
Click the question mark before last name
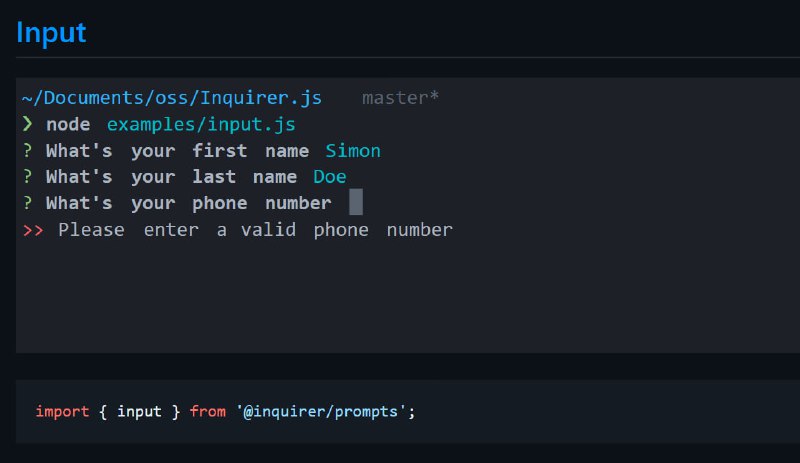(x=28, y=177)
